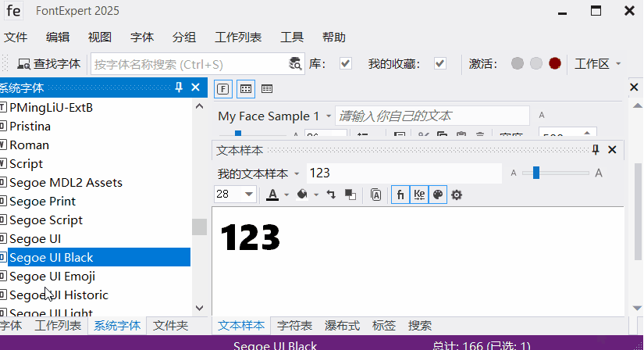Open the 文件 menu
Viewport: 644px width, 350px height.
pyautogui.click(x=16, y=37)
